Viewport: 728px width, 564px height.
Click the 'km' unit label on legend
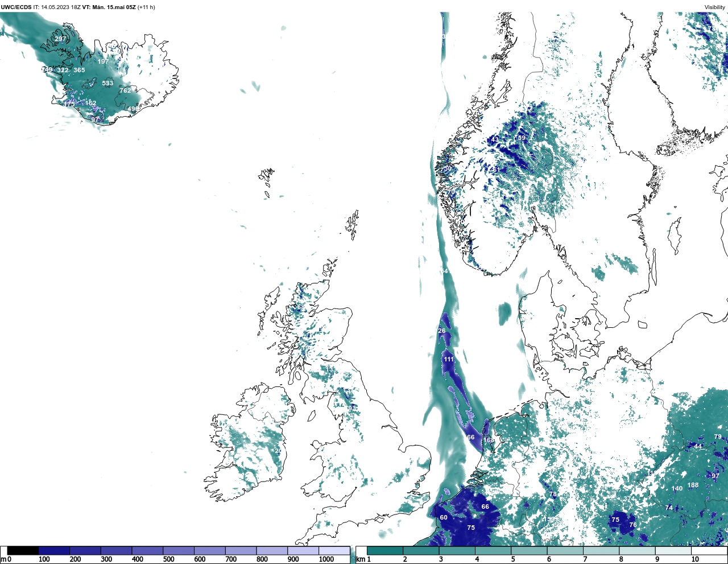point(360,559)
